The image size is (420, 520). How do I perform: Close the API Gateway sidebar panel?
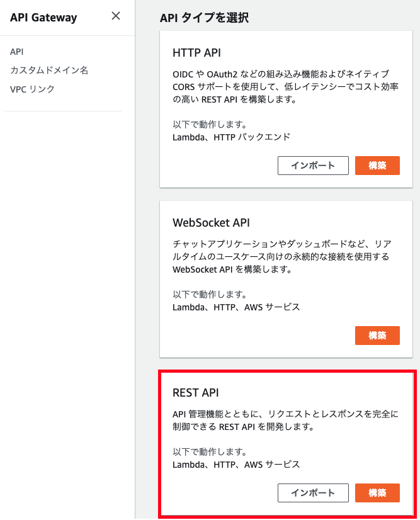coord(116,16)
